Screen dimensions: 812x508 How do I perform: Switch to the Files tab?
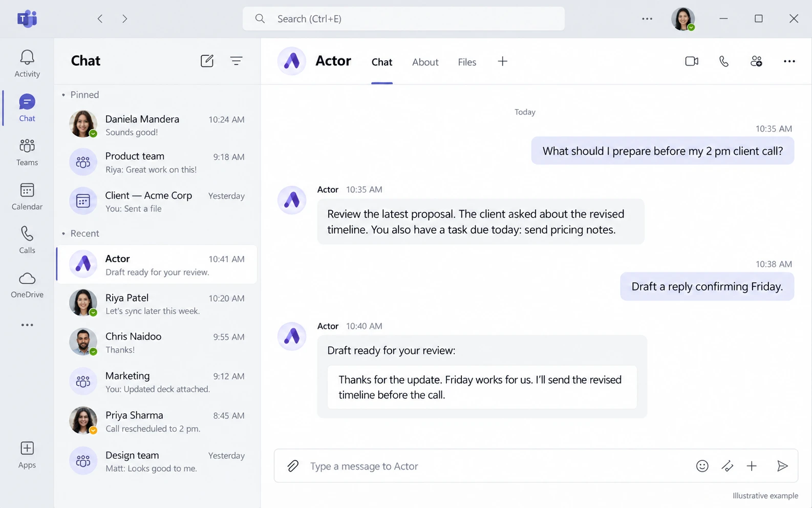pyautogui.click(x=467, y=62)
